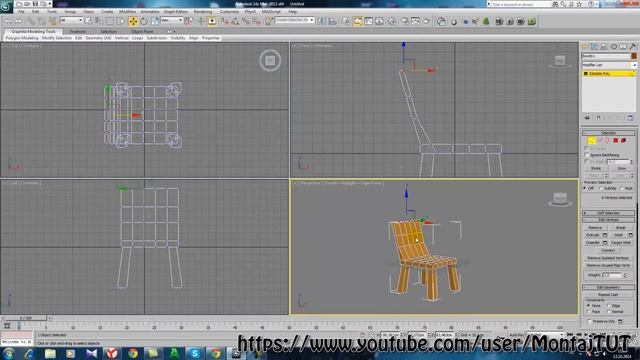Screen dimensions: 640x360
Task: Select Edge constraint radio button
Action: coord(609,305)
